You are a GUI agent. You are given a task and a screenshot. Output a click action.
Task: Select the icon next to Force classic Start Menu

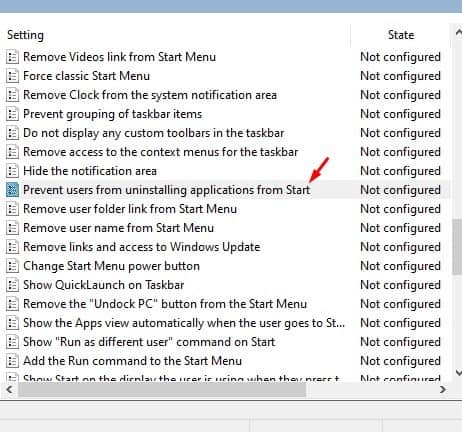(12, 76)
